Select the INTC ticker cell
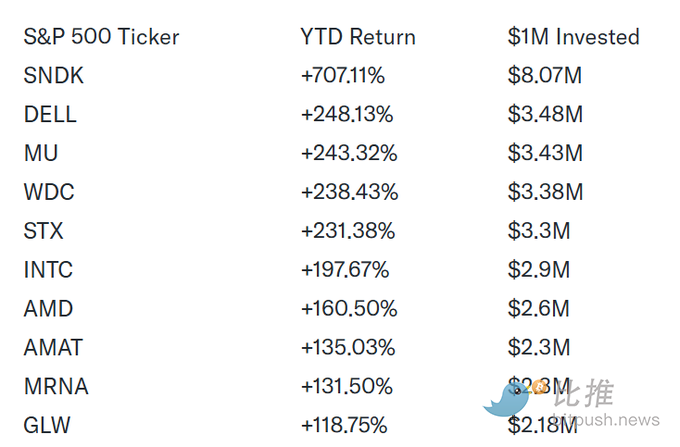The image size is (680, 447). (x=48, y=270)
